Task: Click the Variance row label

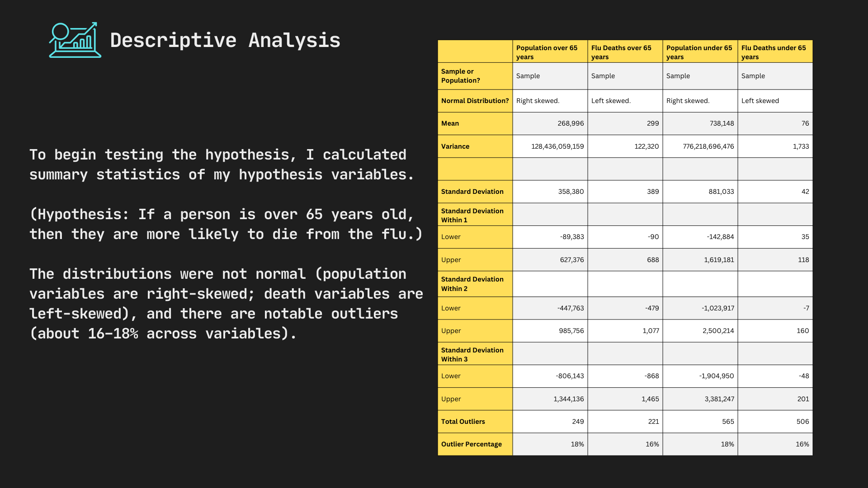Action: click(x=455, y=146)
